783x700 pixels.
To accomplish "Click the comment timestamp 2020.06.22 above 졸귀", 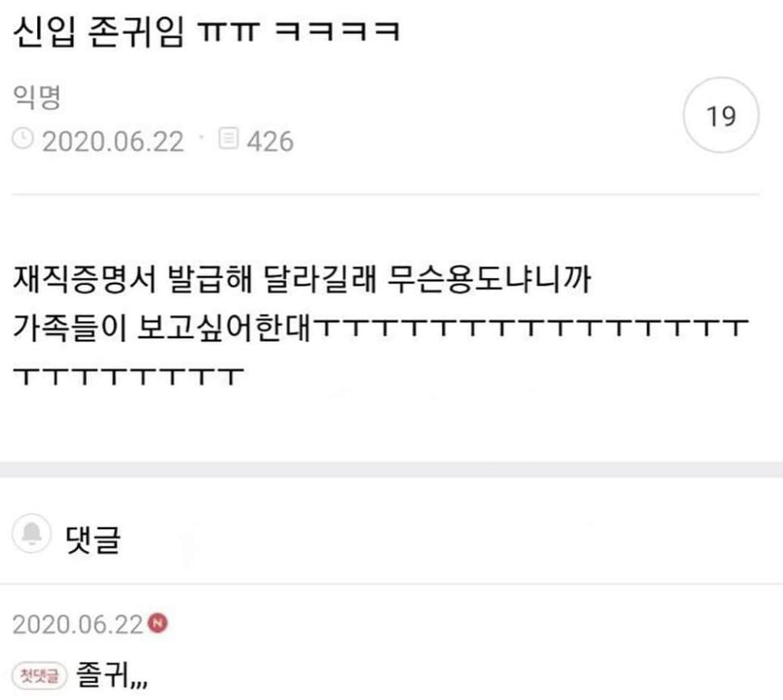I will [x=78, y=625].
